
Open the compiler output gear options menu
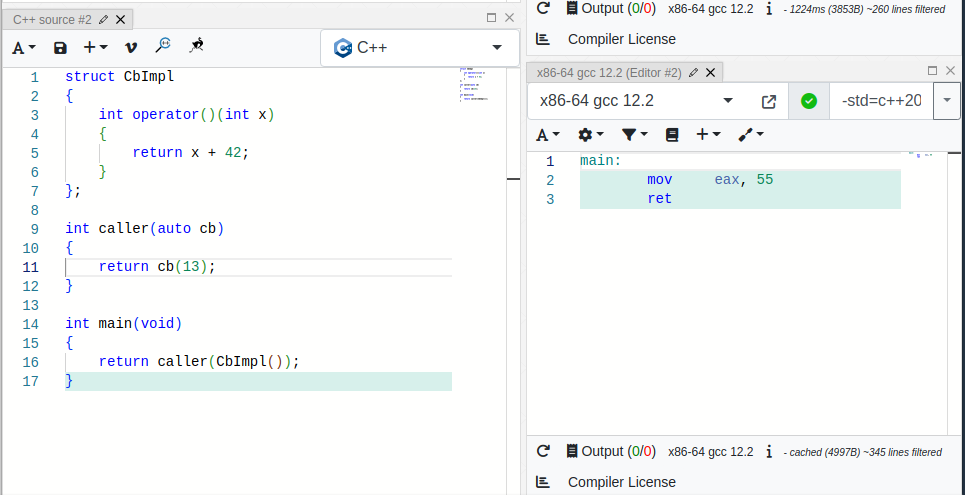pyautogui.click(x=591, y=134)
